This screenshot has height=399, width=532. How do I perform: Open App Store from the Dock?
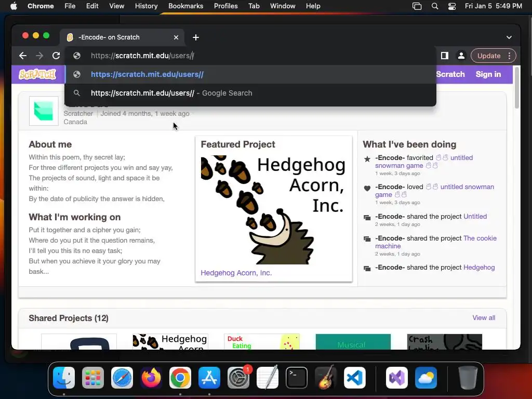click(x=209, y=378)
